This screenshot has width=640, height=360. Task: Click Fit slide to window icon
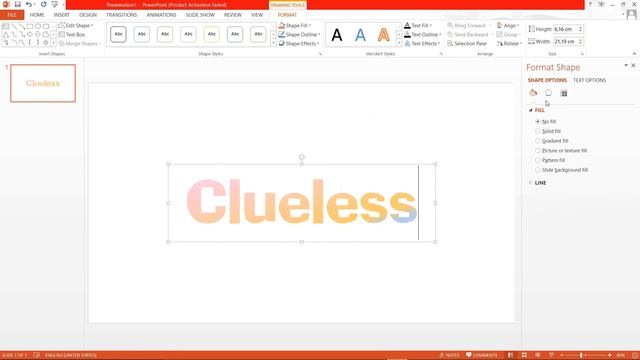pos(635,355)
